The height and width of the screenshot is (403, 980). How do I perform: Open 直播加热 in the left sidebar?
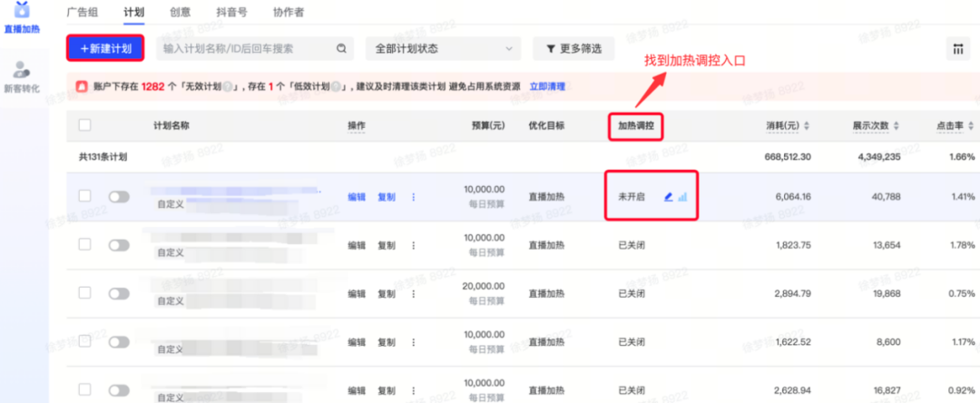click(x=23, y=17)
